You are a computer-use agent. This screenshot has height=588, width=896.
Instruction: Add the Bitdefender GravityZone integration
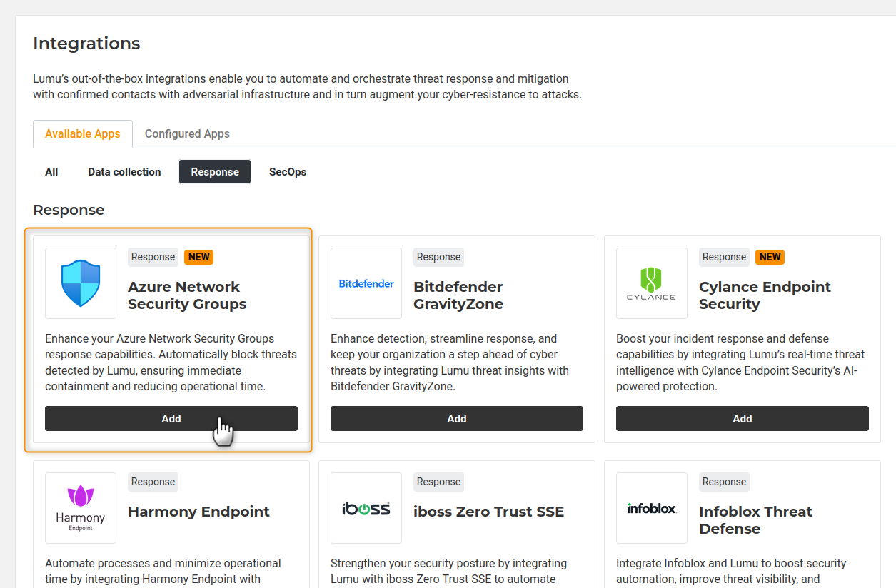[x=457, y=419]
